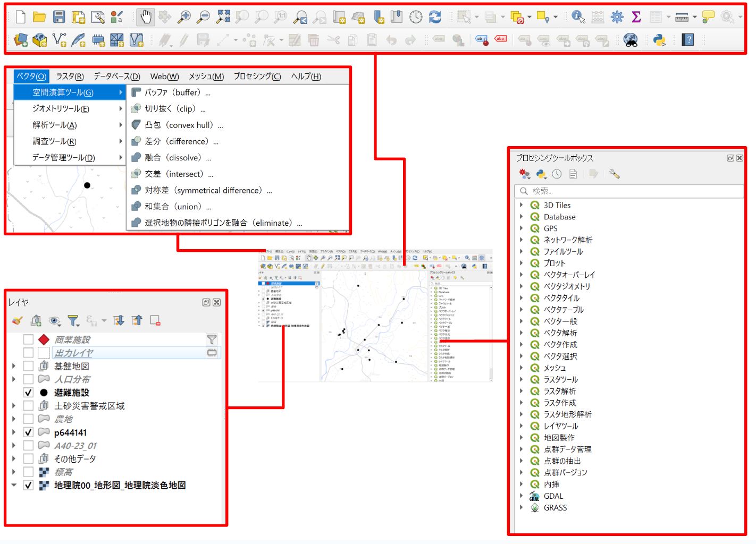
Task: Click the Temporal Controller clock icon
Action: pos(416,17)
